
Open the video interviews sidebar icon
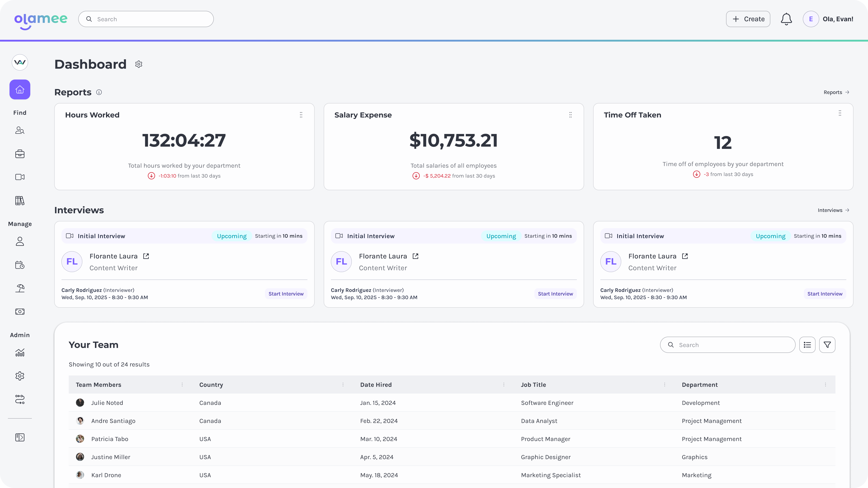[20, 177]
